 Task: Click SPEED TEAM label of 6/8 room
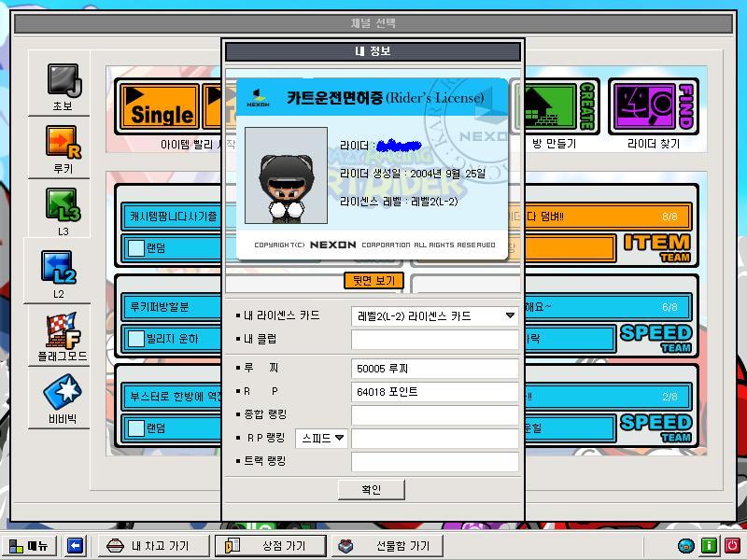click(656, 339)
